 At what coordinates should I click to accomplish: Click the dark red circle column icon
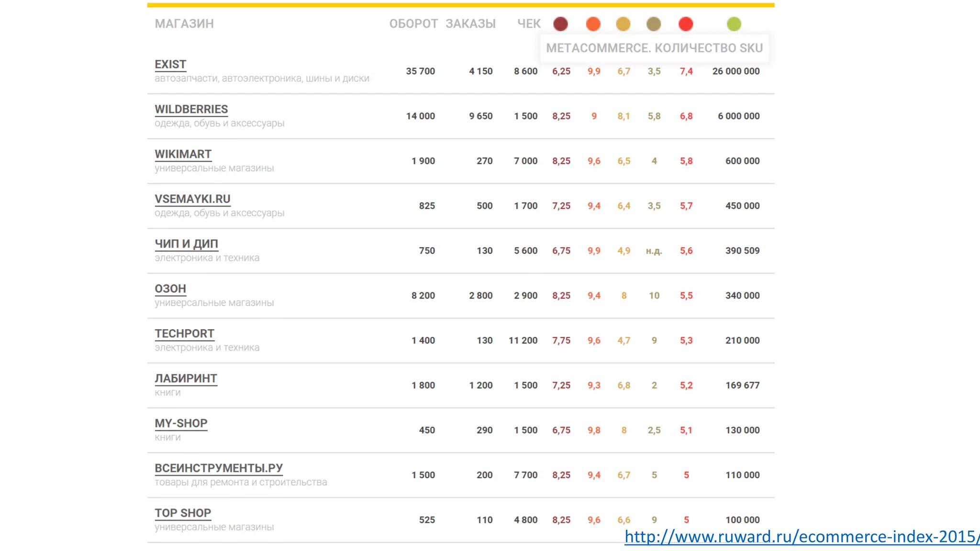[x=560, y=24]
